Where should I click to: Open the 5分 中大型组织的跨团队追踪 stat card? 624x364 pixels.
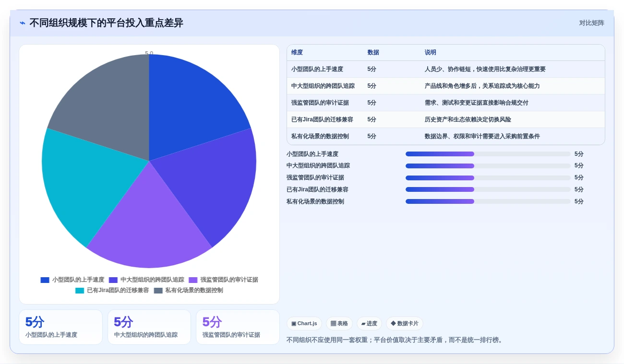coord(149,327)
